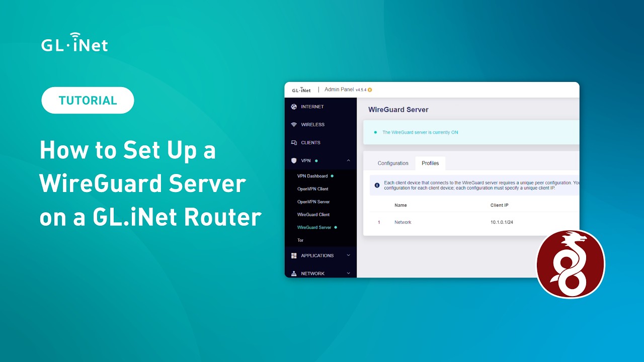The width and height of the screenshot is (644, 362).
Task: Click the WIRELESS sidebar label
Action: pyautogui.click(x=313, y=125)
